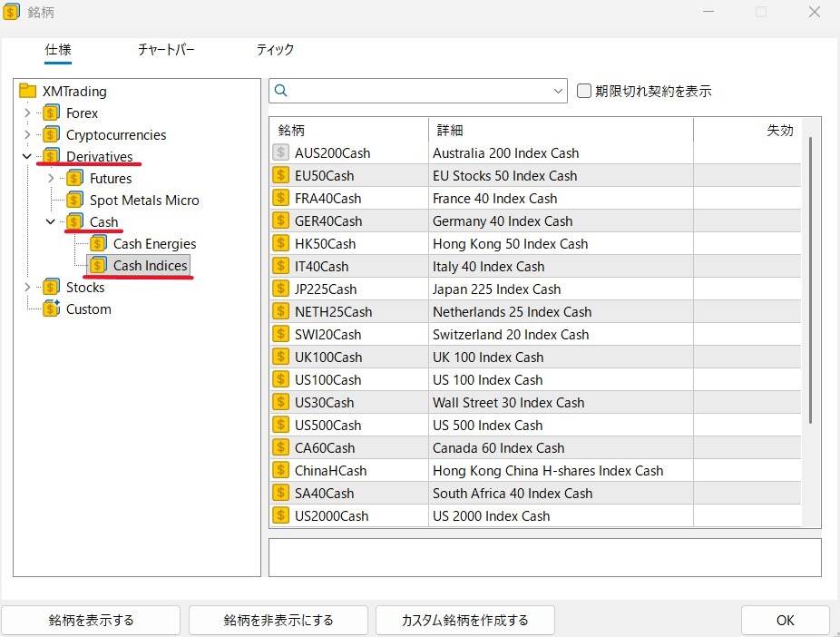
Task: Click the South Africa 40 Index Cash description
Action: click(x=513, y=494)
